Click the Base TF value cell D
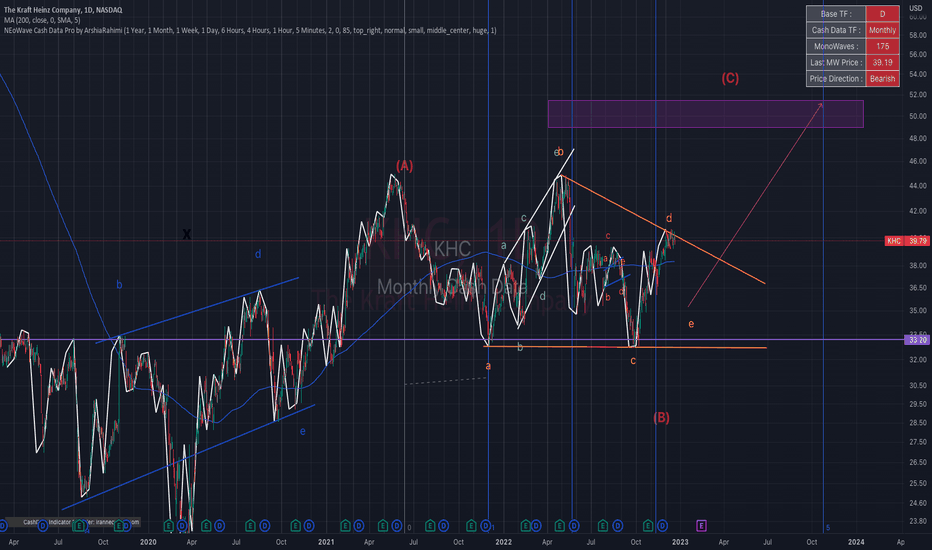This screenshot has height=550, width=932. point(882,14)
